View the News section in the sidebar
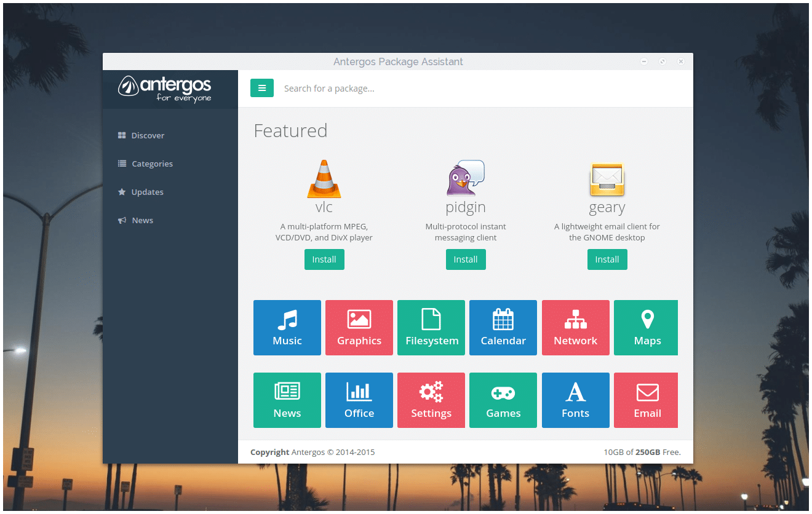 click(x=143, y=220)
